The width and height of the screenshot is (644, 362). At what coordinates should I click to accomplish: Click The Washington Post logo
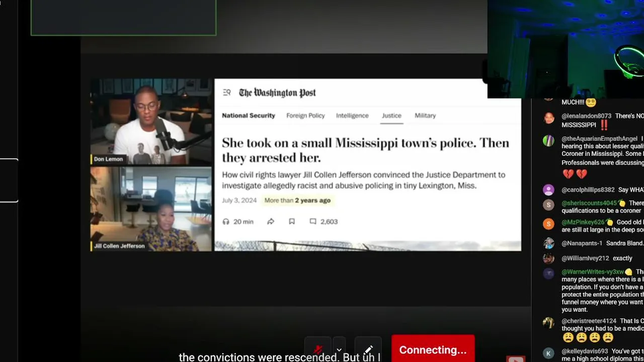click(277, 93)
